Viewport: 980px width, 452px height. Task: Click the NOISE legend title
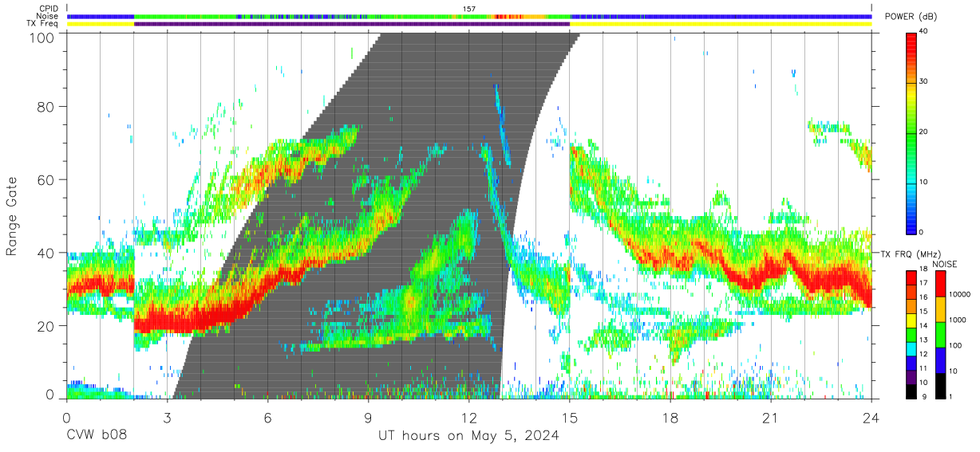[x=944, y=263]
